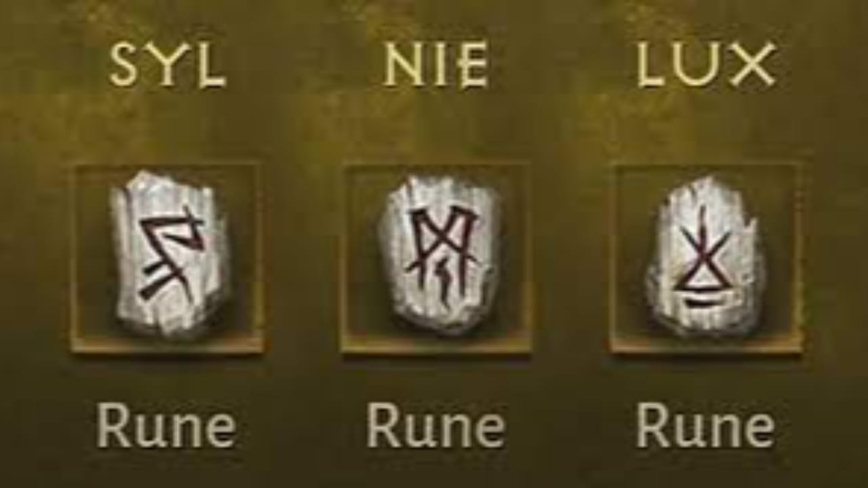This screenshot has height=488, width=868.
Task: Pick the rune icon beneath the NIE title
Action: (439, 254)
